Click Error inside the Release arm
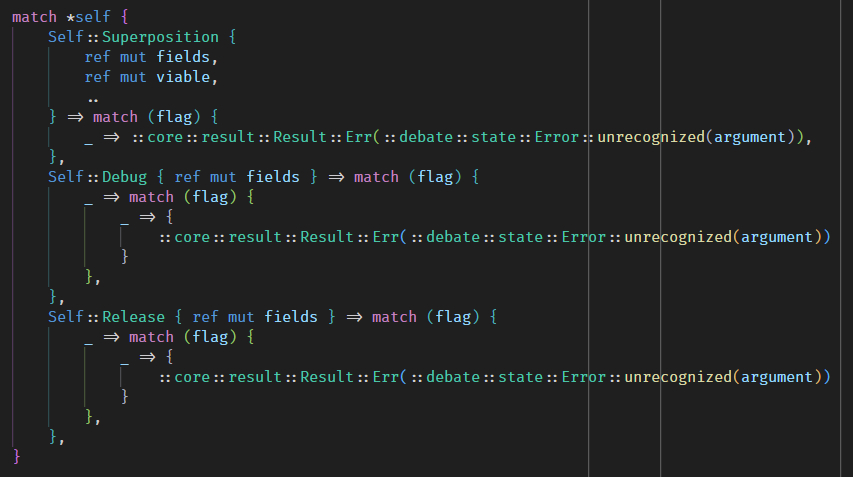 (x=584, y=377)
